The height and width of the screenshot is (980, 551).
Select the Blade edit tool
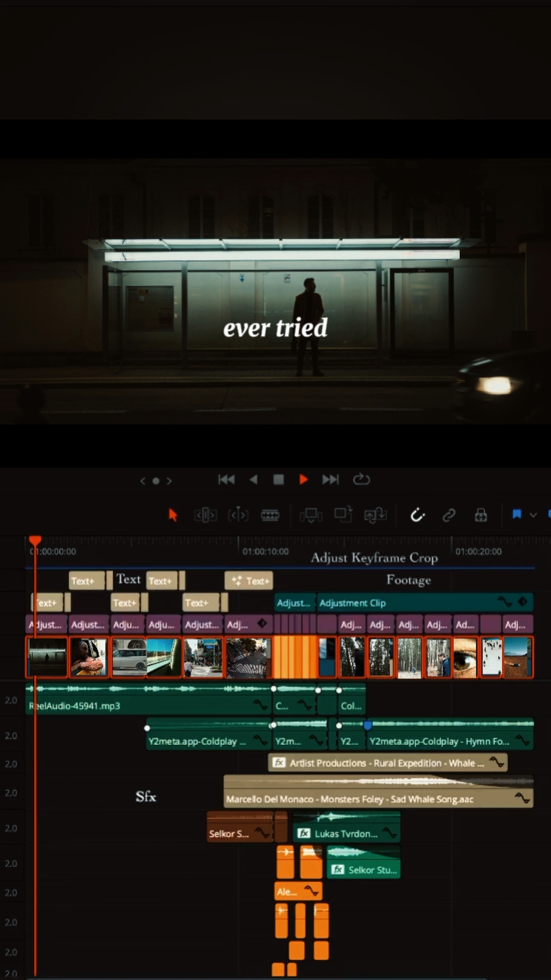(x=270, y=515)
